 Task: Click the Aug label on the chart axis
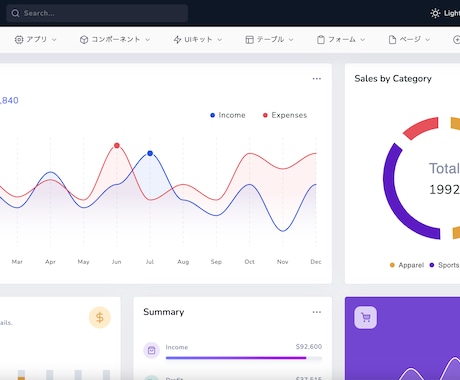click(183, 262)
